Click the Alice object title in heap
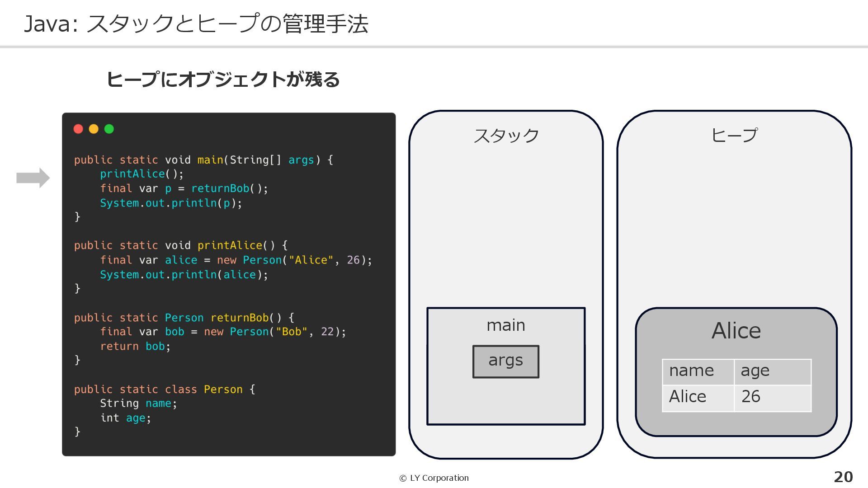 pos(736,331)
